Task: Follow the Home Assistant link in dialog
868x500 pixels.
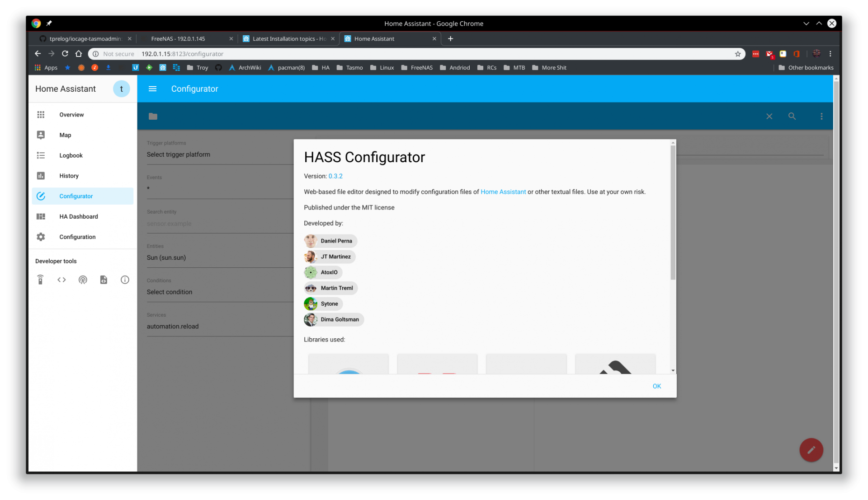Action: pyautogui.click(x=503, y=192)
